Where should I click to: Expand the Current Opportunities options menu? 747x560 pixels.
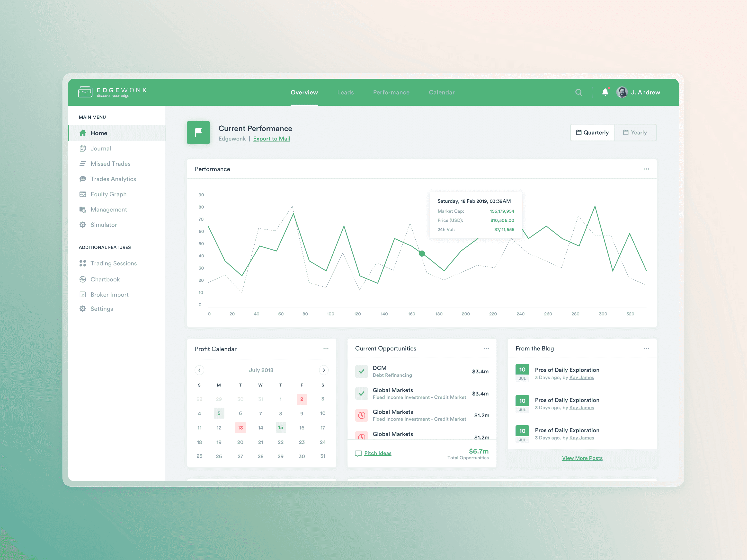486,348
